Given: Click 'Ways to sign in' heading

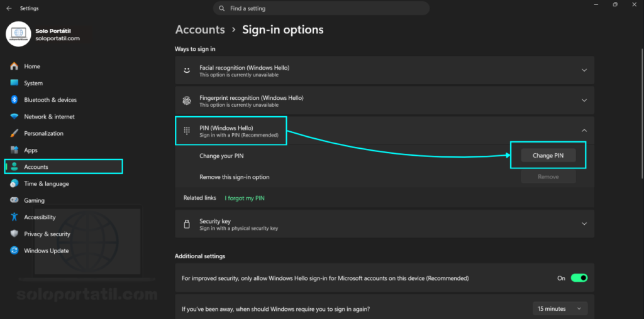Looking at the screenshot, I should (195, 49).
